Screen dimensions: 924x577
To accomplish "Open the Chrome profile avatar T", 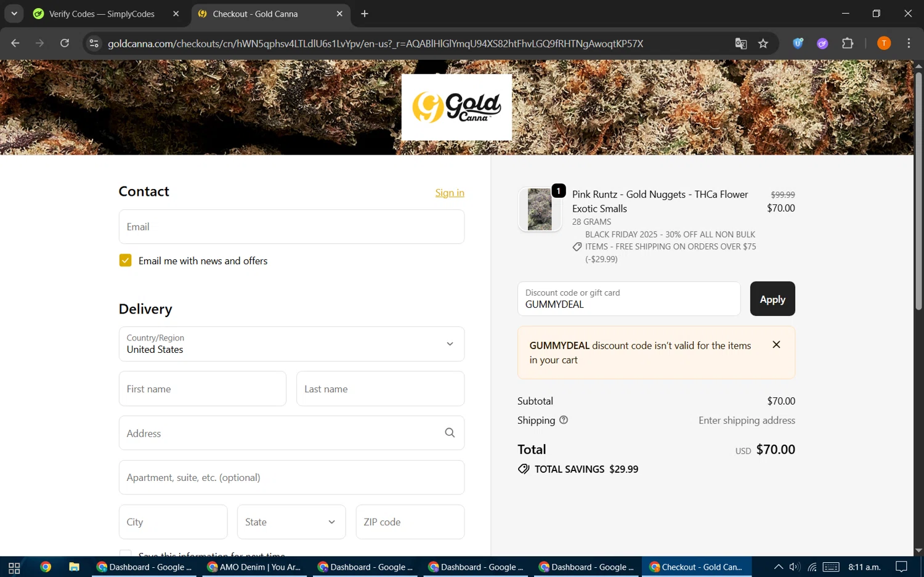I will [884, 43].
